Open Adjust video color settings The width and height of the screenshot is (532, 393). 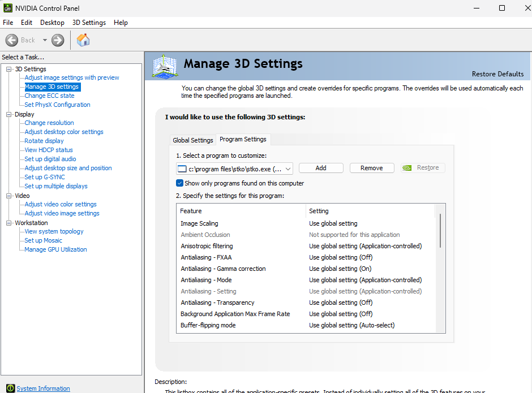coord(61,204)
